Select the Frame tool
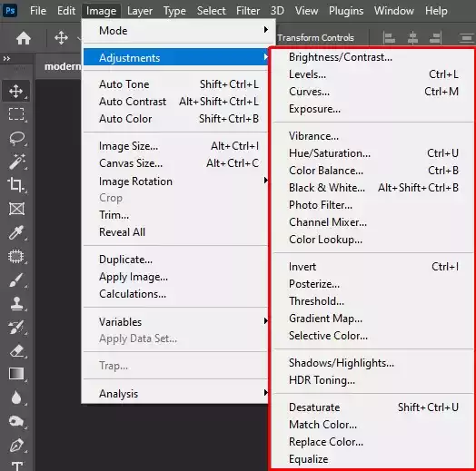Screen dimensions: 476x471 (x=16, y=209)
